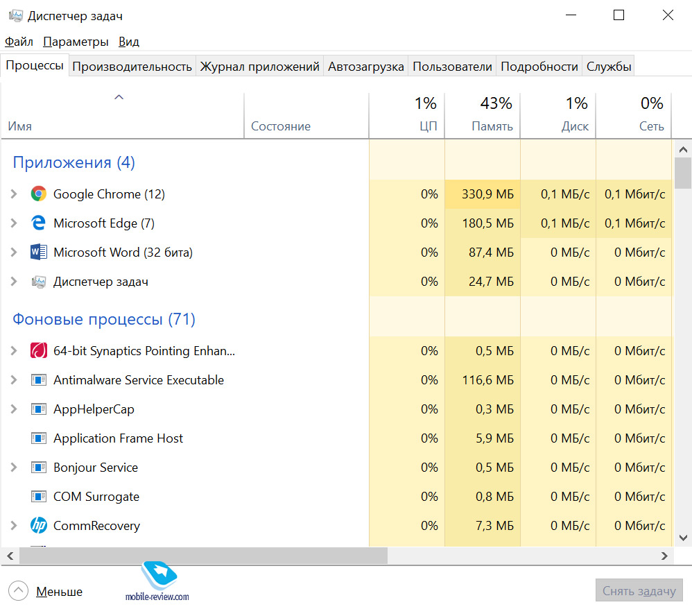Expand the 64-bit Synaptics Pointing row

pyautogui.click(x=14, y=350)
